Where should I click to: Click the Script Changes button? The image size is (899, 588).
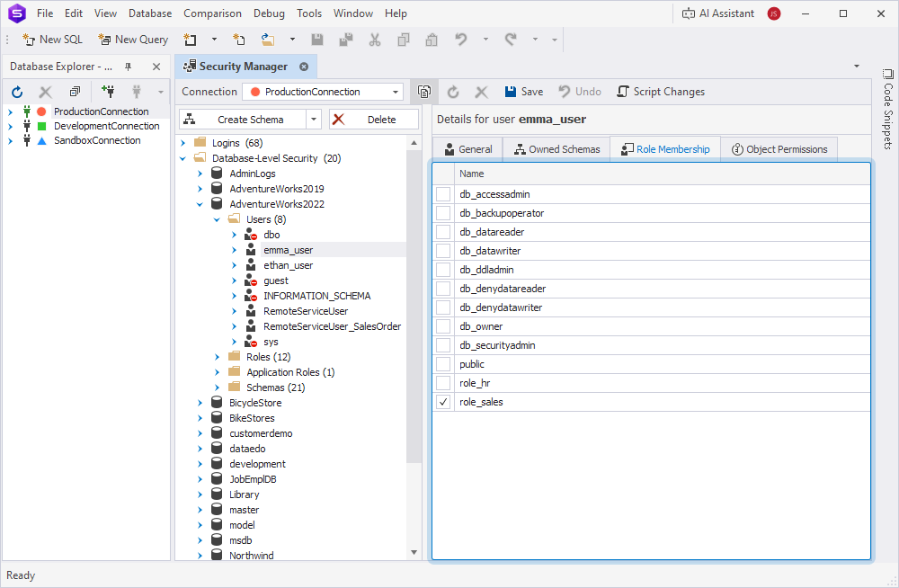coord(661,91)
